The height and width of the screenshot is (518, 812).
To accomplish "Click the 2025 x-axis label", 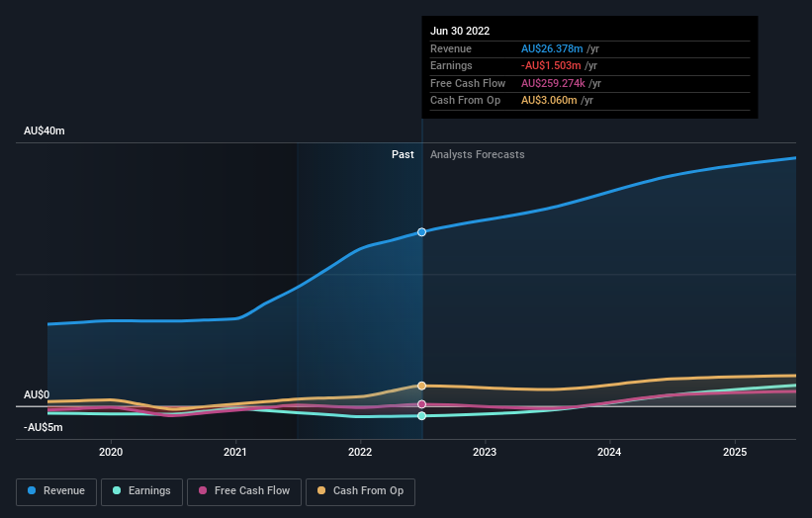I will point(735,452).
